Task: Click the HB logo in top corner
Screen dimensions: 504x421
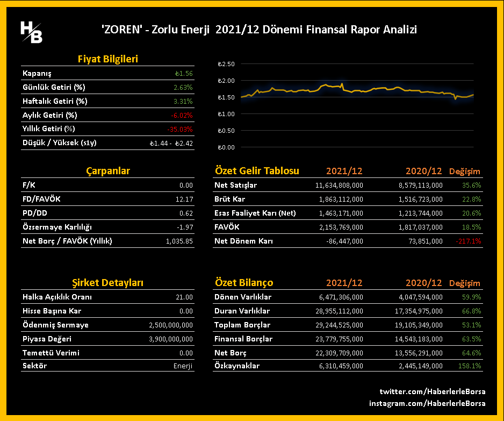Action: click(x=32, y=32)
